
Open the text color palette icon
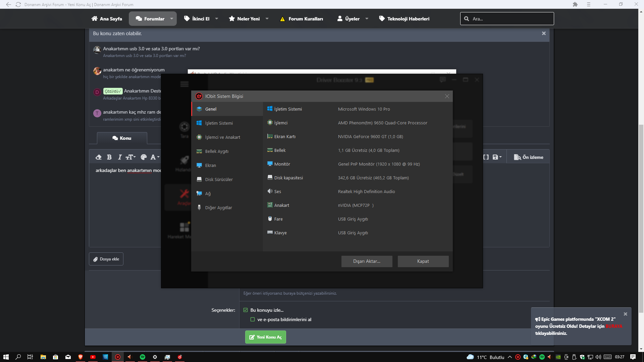point(144,157)
